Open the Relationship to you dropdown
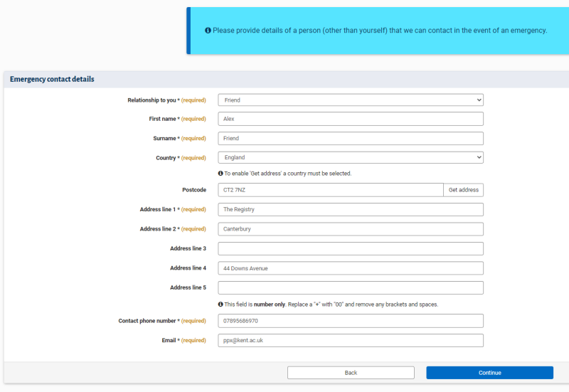569x392 pixels. pyautogui.click(x=351, y=100)
